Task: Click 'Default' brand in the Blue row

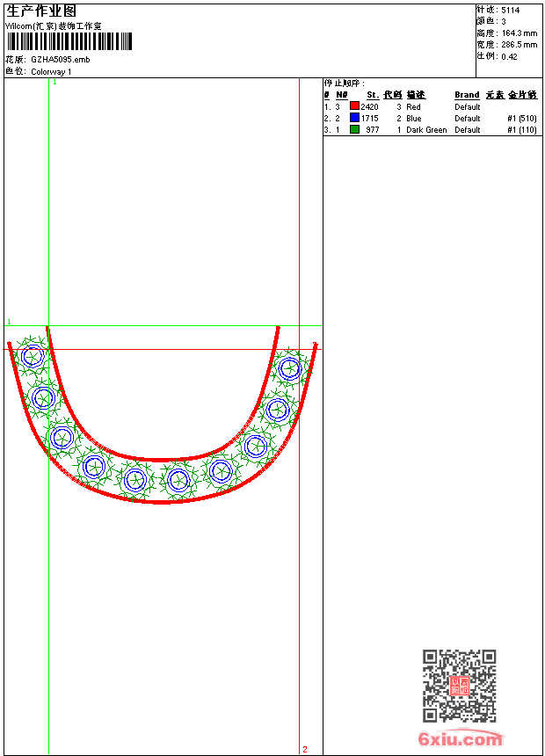Action: point(468,118)
